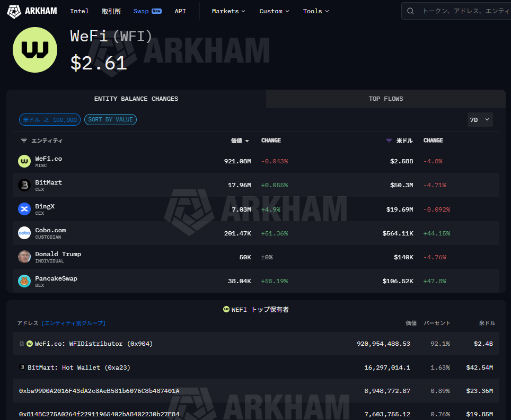Screen dimensions: 511x420
Task: Open address 0xba99D0A2016F43dA2c8AeB581b6076C8b487401A
Action: (x=99, y=391)
